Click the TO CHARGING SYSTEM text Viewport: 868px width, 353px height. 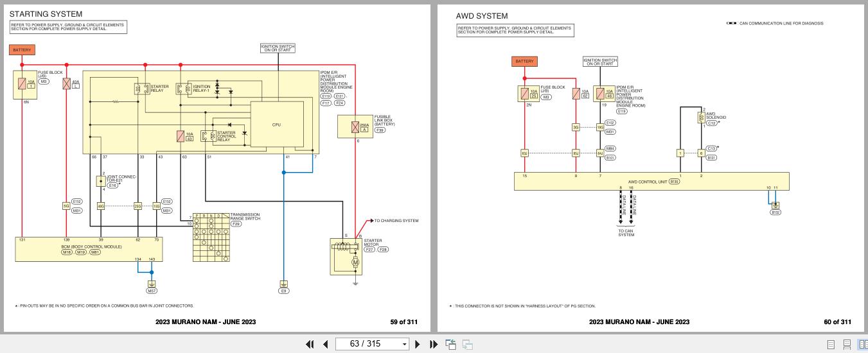(396, 221)
